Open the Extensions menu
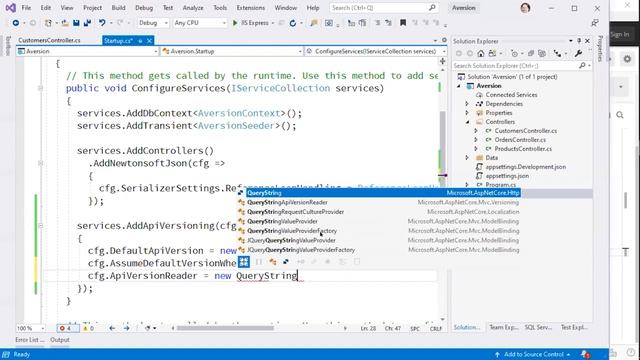The image size is (640, 360). pyautogui.click(x=251, y=8)
